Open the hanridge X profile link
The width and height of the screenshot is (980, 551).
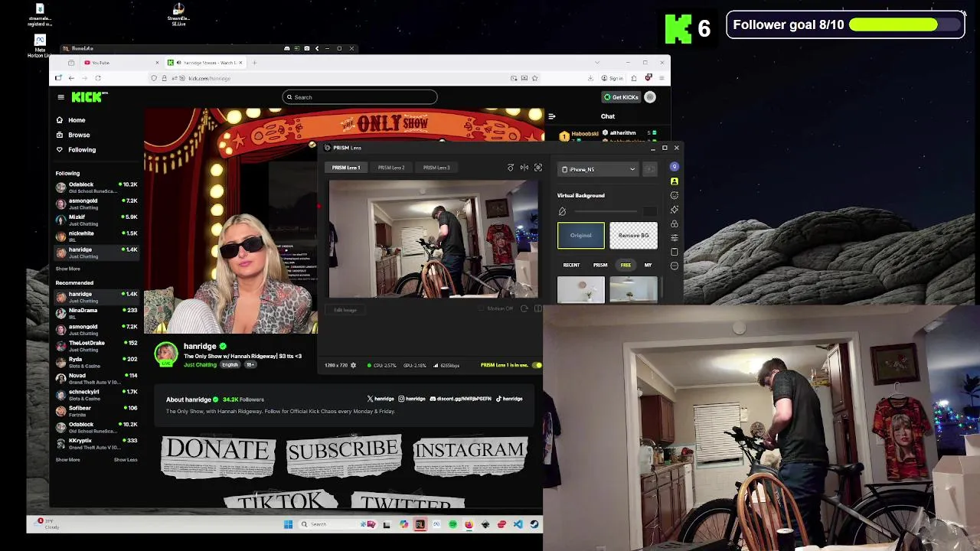point(381,399)
